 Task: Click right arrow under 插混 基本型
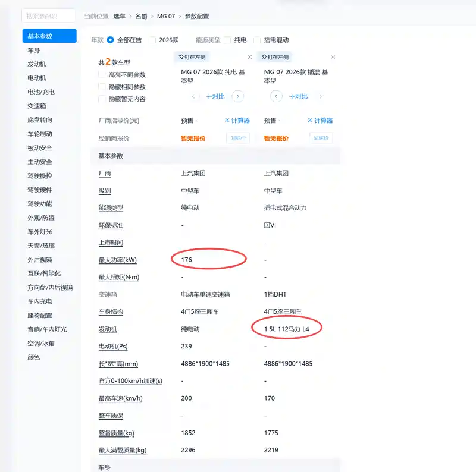(320, 96)
